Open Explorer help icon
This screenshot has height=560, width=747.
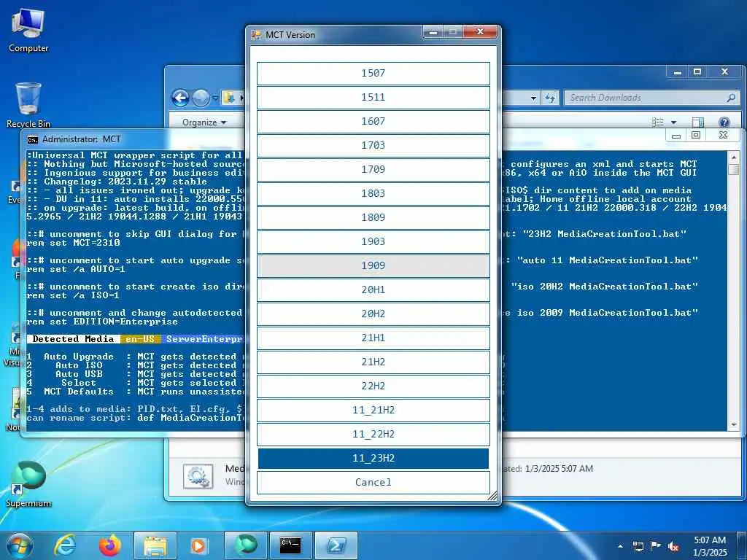point(724,122)
